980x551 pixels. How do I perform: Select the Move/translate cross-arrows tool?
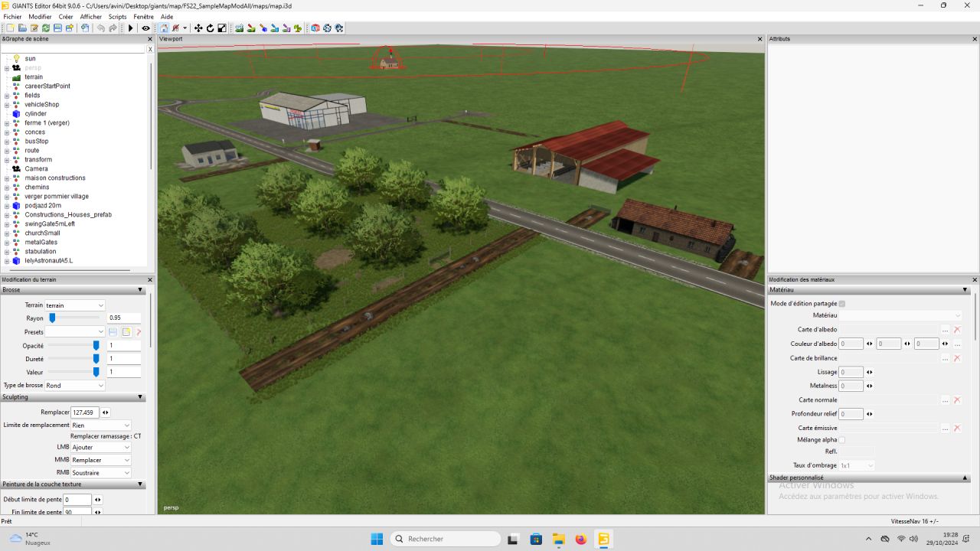click(198, 28)
